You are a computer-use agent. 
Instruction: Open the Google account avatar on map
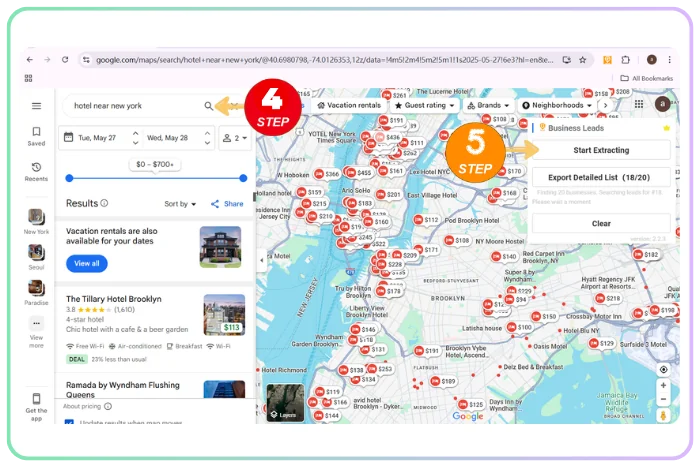(x=662, y=104)
